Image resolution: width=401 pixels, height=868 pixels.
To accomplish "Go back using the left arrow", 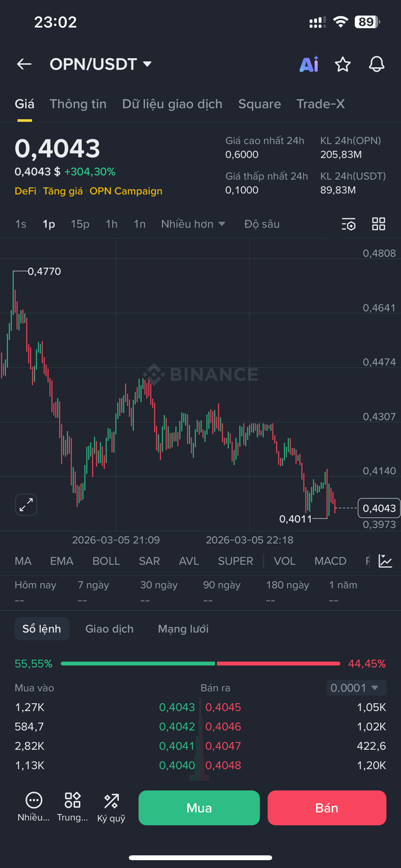I will pos(24,64).
